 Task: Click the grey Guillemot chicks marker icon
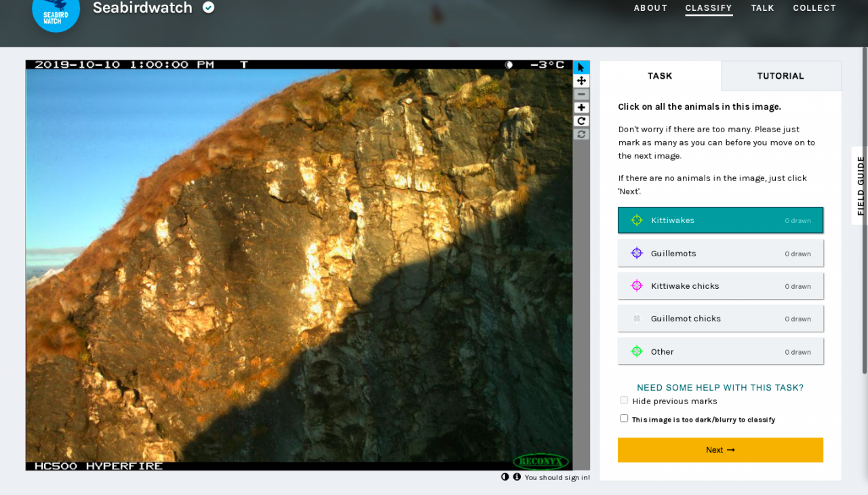(x=637, y=318)
